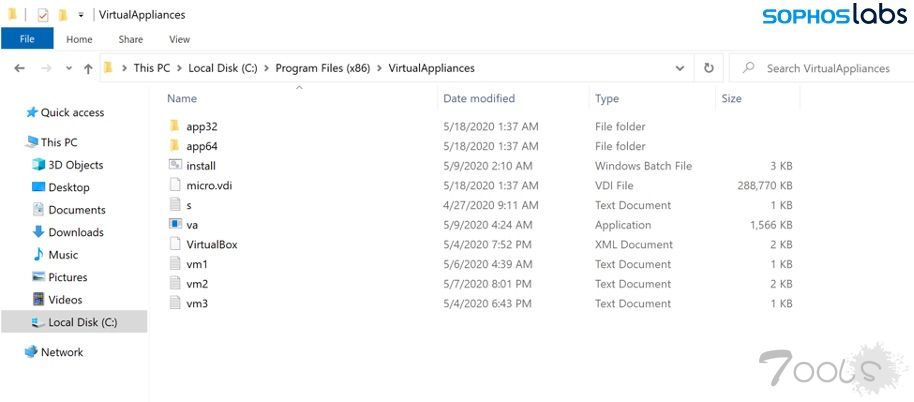Screen dimensions: 914x402
Task: Refresh the current folder view
Action: point(709,68)
